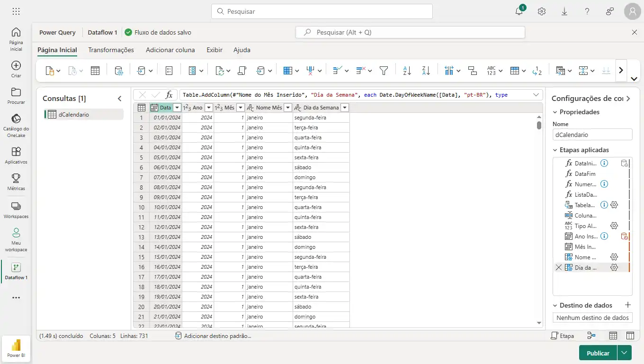Go to Página Inicial in sidebar
Image resolution: width=644 pixels, height=364 pixels.
(16, 39)
